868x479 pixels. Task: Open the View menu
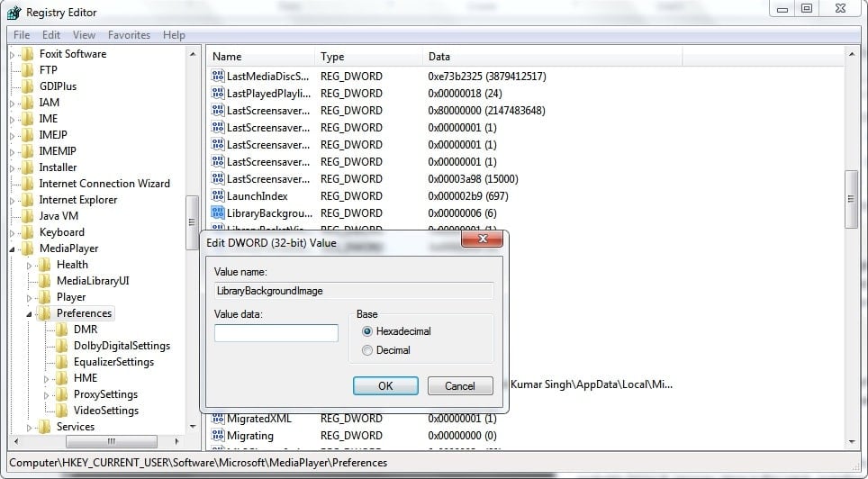(84, 35)
